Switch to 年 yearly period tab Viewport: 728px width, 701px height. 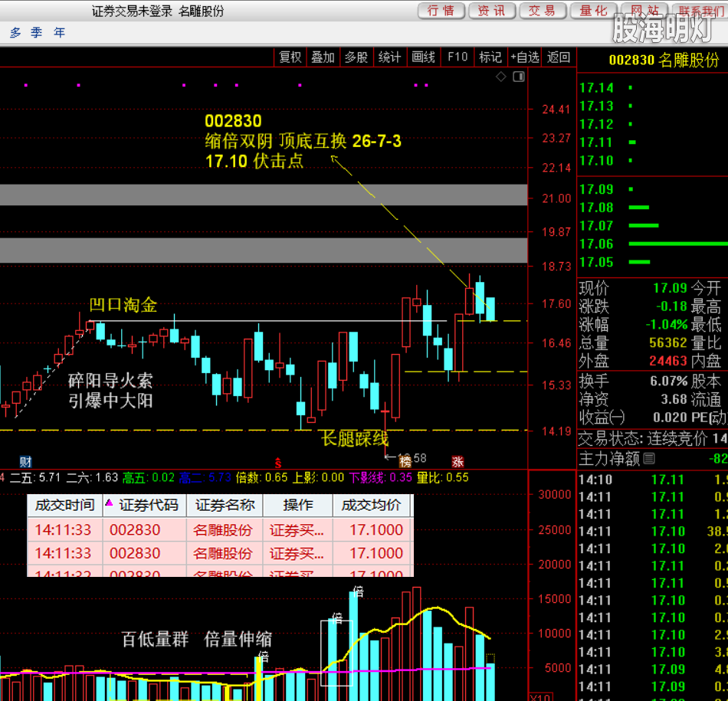coord(59,32)
